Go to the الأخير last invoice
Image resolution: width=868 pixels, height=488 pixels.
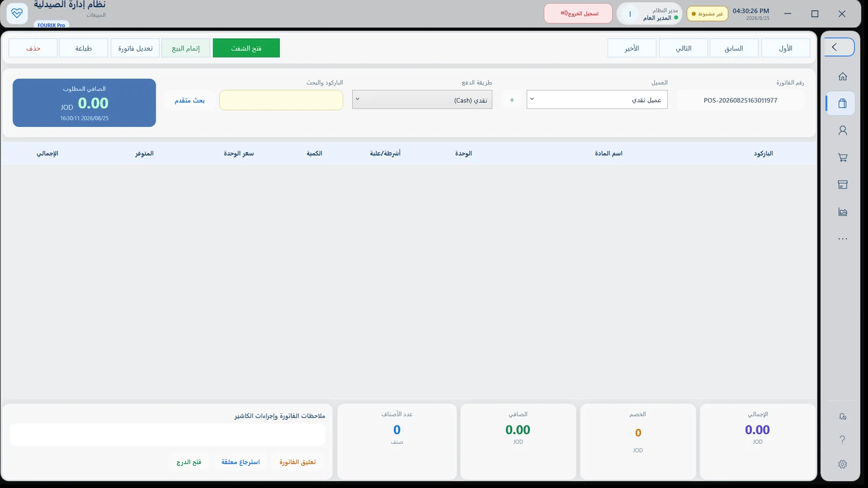pyautogui.click(x=632, y=48)
